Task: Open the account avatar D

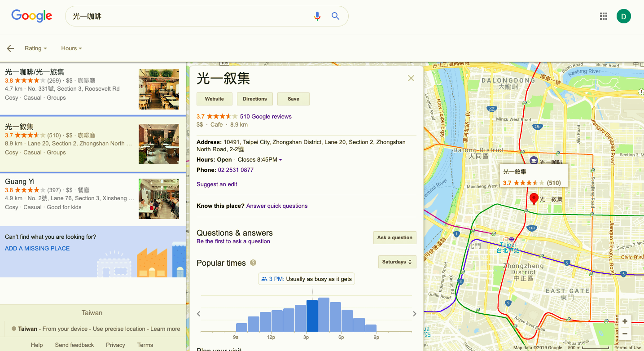Action: (623, 16)
